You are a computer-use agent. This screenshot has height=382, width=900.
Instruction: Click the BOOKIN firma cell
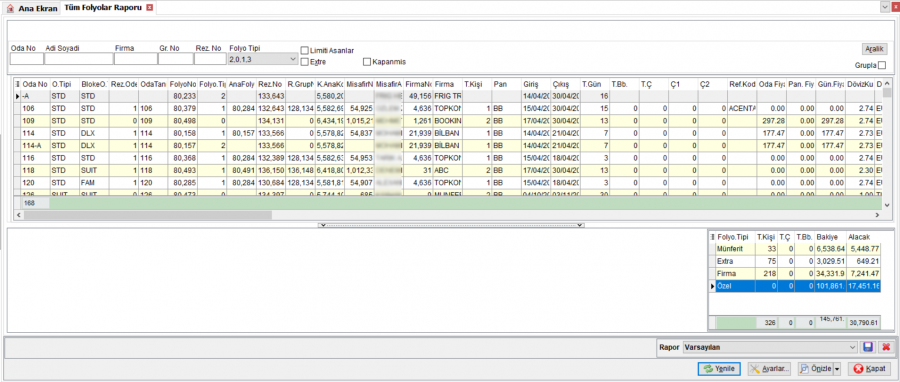(448, 120)
